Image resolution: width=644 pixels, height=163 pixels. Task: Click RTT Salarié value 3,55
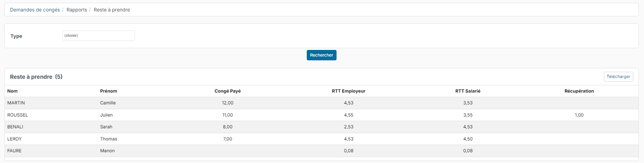click(468, 115)
